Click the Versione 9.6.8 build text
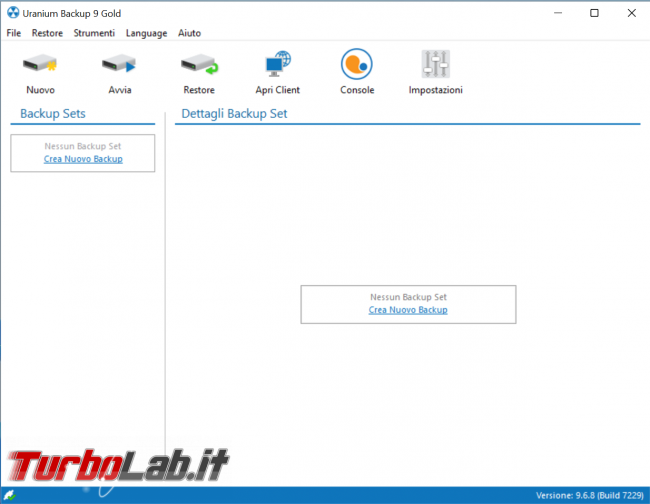 tap(589, 495)
